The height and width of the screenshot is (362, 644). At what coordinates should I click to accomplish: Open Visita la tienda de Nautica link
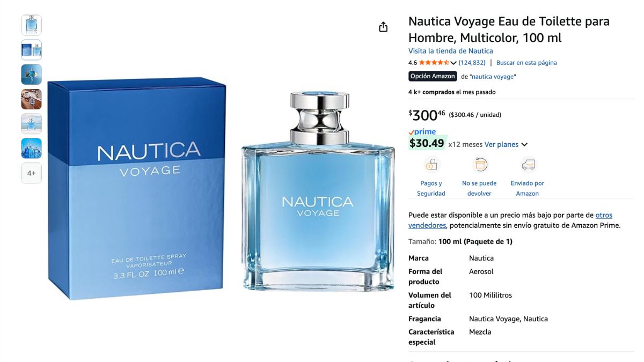pyautogui.click(x=450, y=51)
